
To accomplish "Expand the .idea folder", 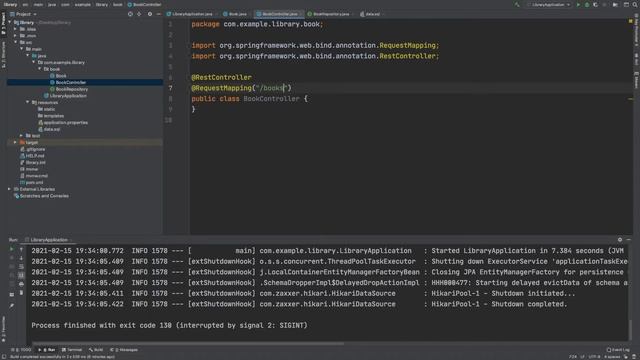I will pos(16,29).
